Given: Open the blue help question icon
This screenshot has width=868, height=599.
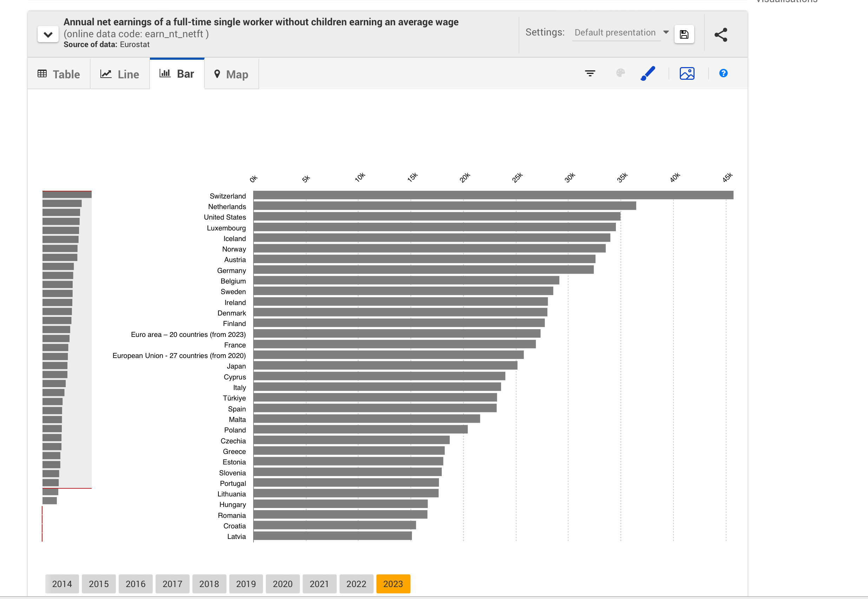Looking at the screenshot, I should (x=723, y=73).
